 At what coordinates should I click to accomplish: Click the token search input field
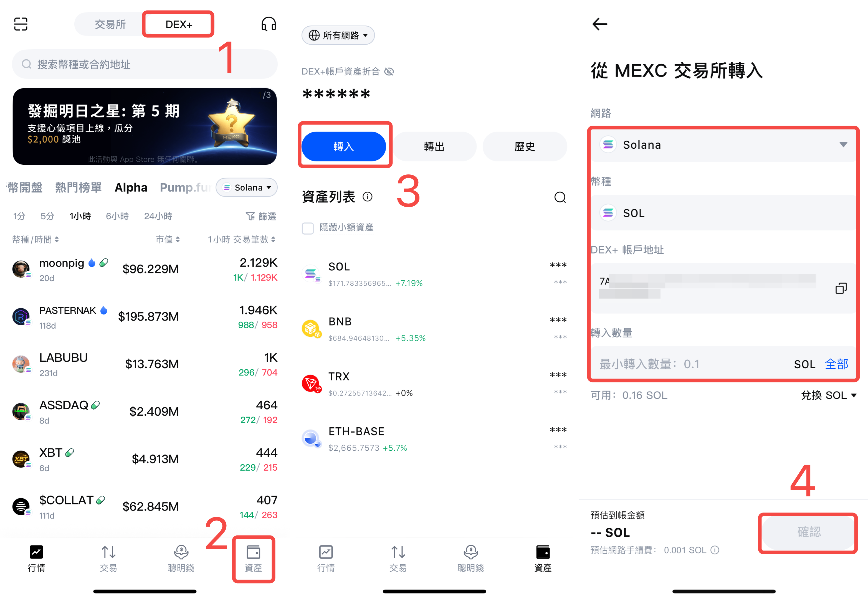click(x=145, y=64)
